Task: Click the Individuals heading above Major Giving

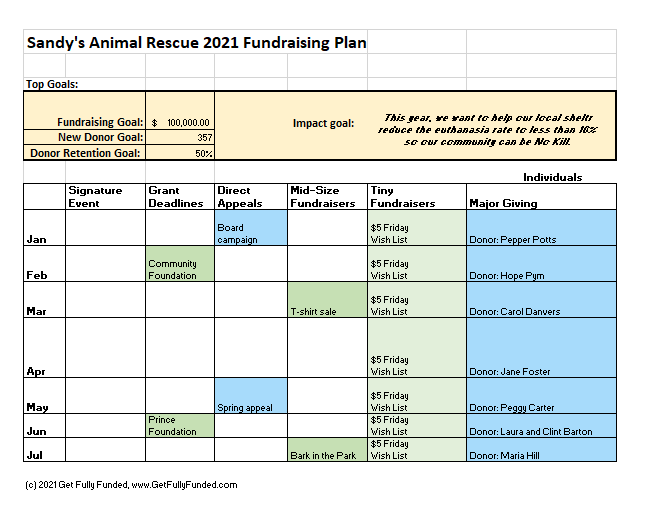Action: point(552,177)
